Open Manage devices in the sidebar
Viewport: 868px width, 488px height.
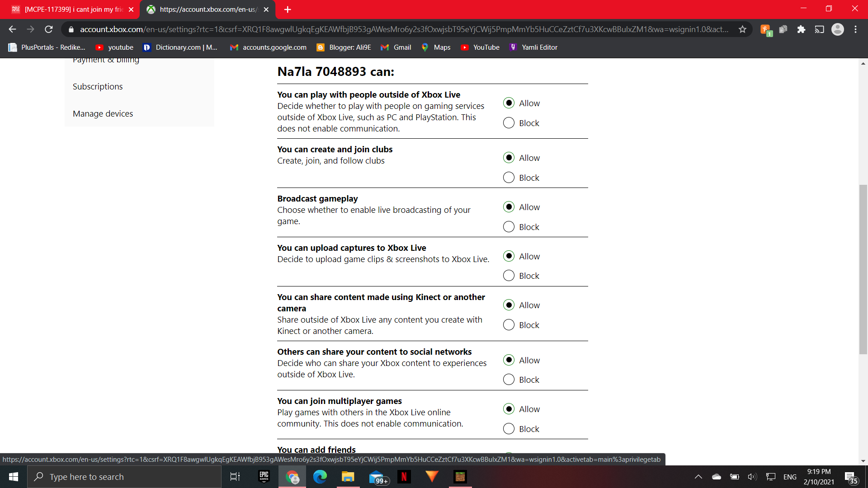click(x=103, y=114)
